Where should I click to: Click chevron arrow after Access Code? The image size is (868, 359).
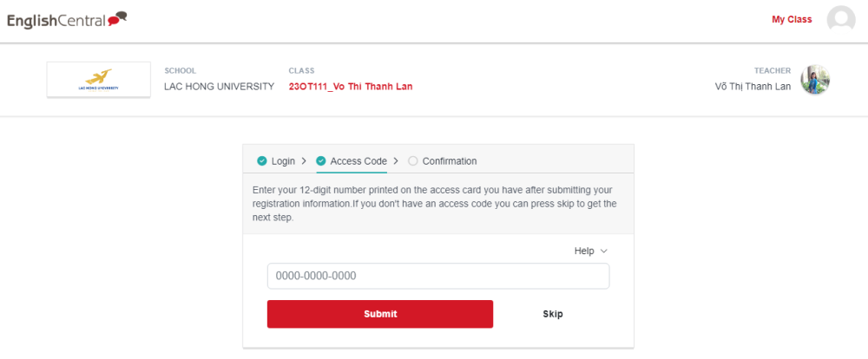(x=396, y=161)
